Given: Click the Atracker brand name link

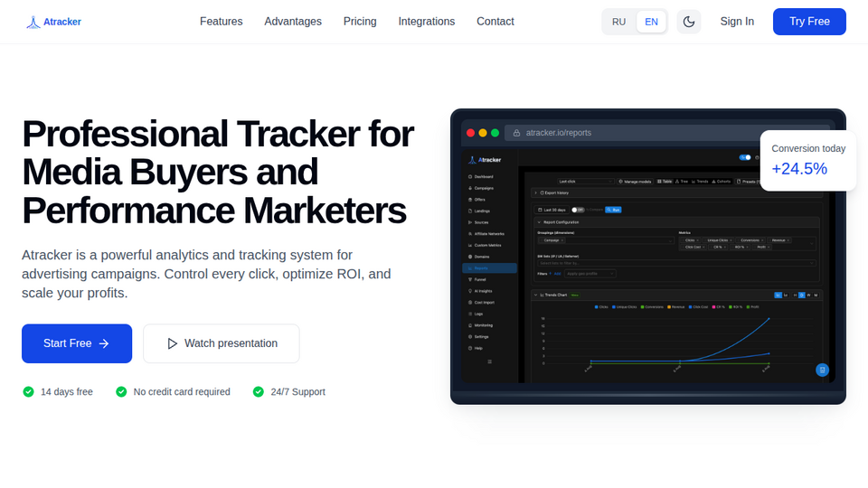Looking at the screenshot, I should pyautogui.click(x=62, y=22).
